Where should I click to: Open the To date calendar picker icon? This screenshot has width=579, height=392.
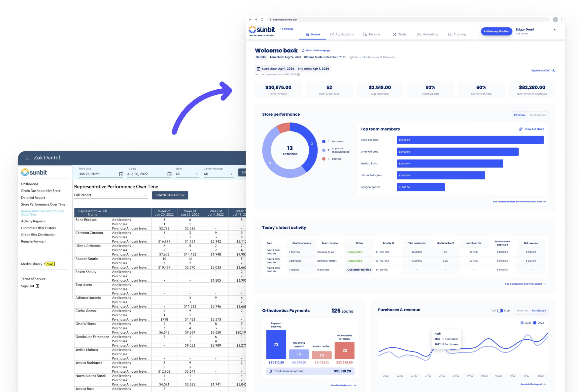pos(169,174)
